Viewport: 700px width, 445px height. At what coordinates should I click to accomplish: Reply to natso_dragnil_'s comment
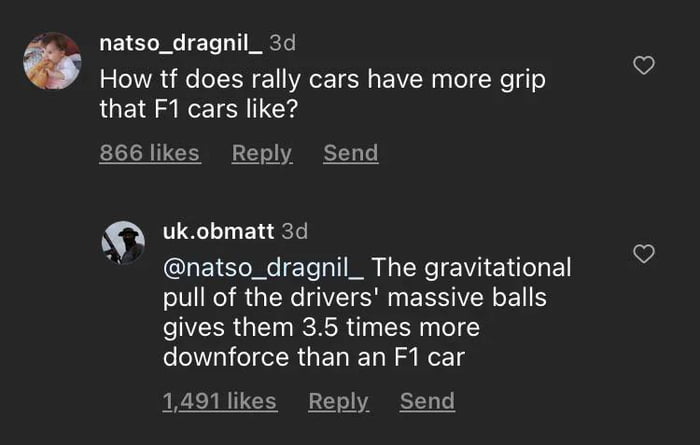261,153
